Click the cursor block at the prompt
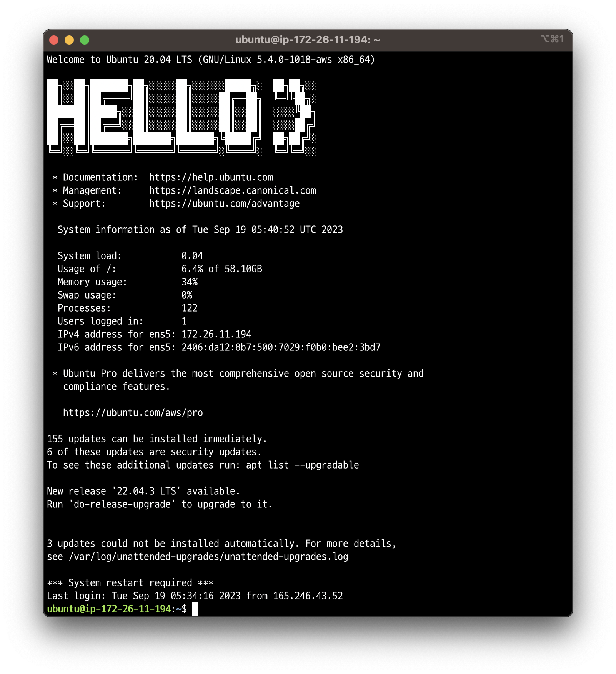 pos(195,609)
